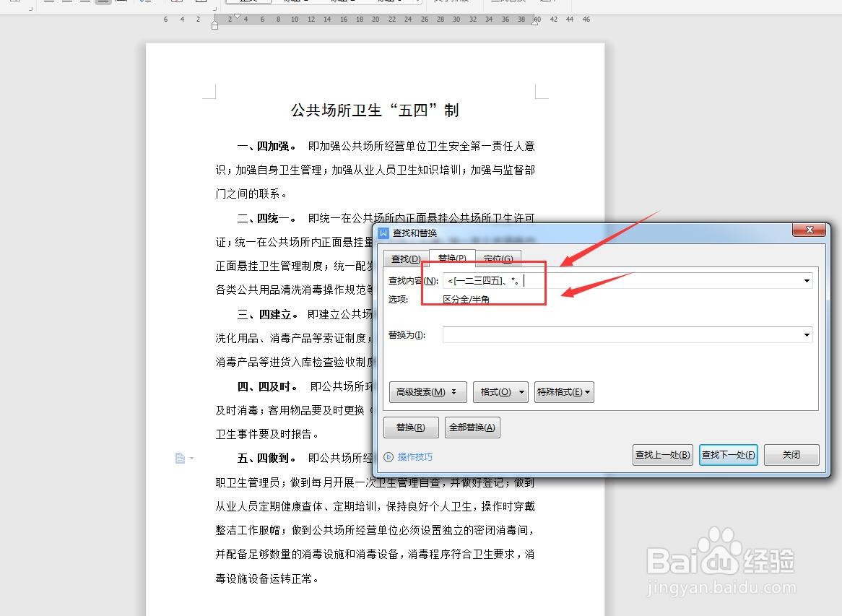Open the 查找内容 history dropdown arrow
Screen dimensions: 842x616
[807, 280]
